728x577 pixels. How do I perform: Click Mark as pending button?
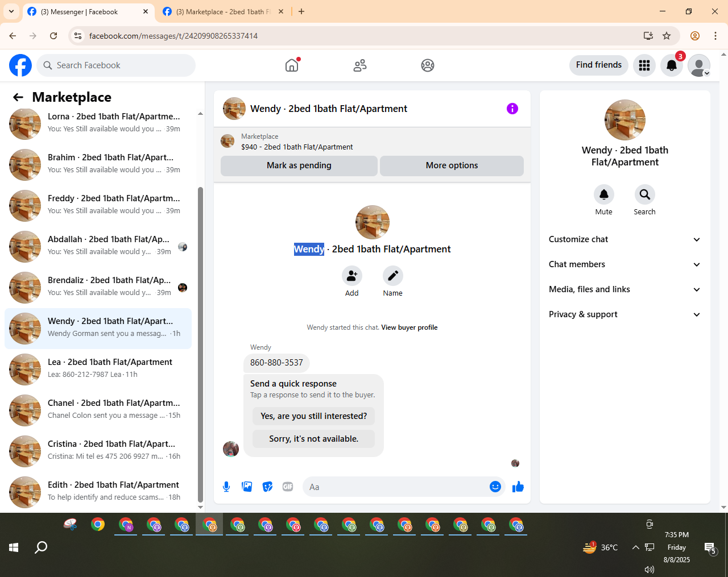pyautogui.click(x=299, y=165)
